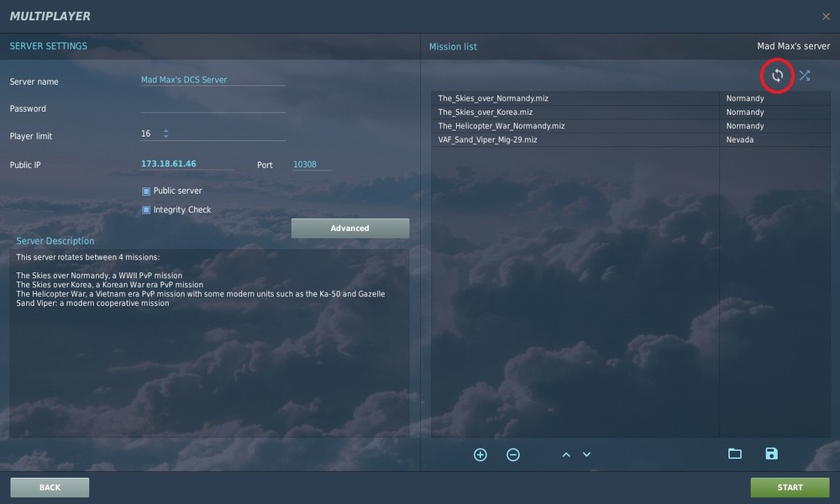The height and width of the screenshot is (504, 840).
Task: Move selected mission up
Action: coord(565,454)
